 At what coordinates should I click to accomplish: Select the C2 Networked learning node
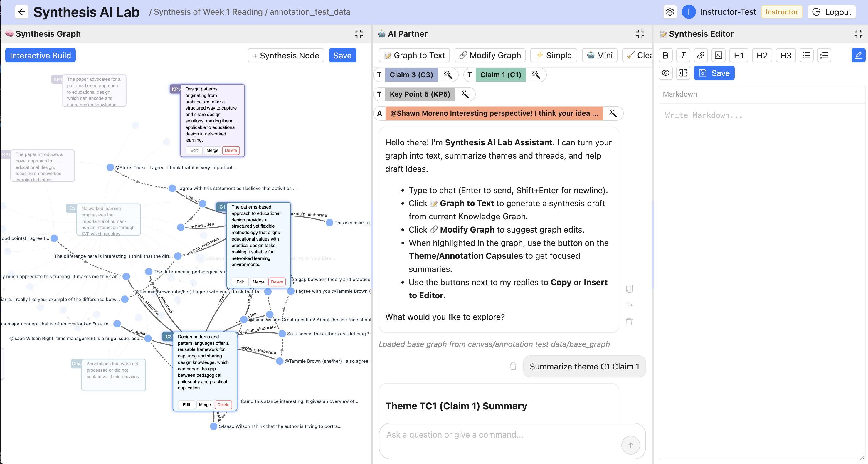108,220
